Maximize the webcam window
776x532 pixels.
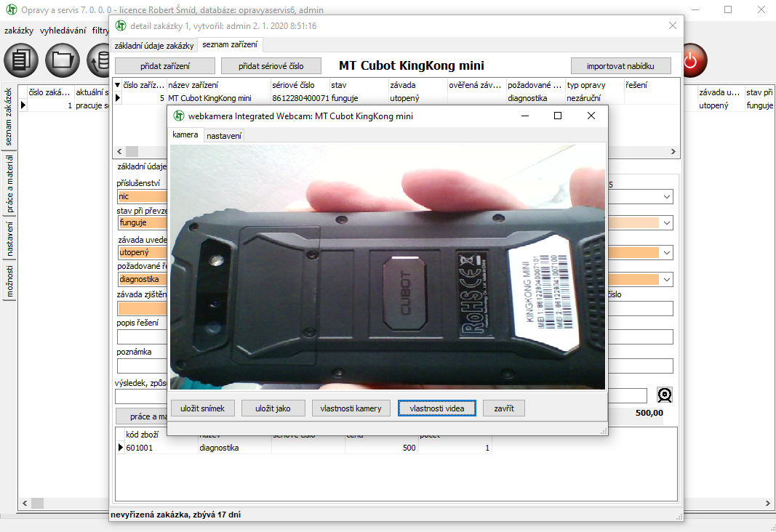click(558, 116)
